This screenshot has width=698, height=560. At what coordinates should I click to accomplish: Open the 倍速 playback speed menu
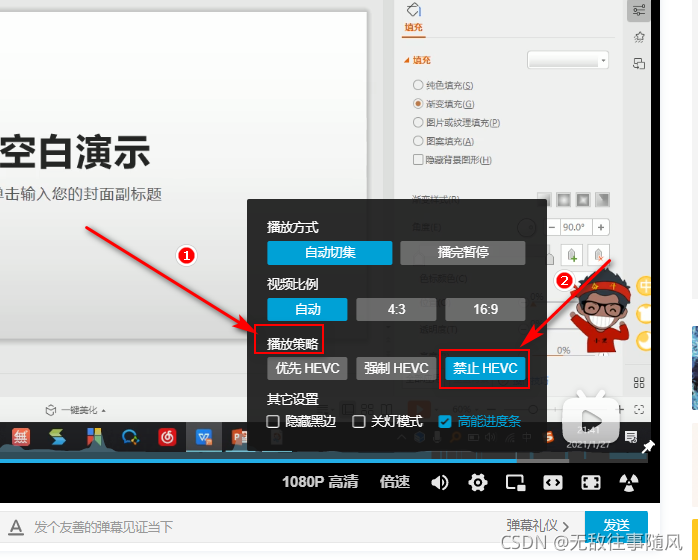coord(394,482)
